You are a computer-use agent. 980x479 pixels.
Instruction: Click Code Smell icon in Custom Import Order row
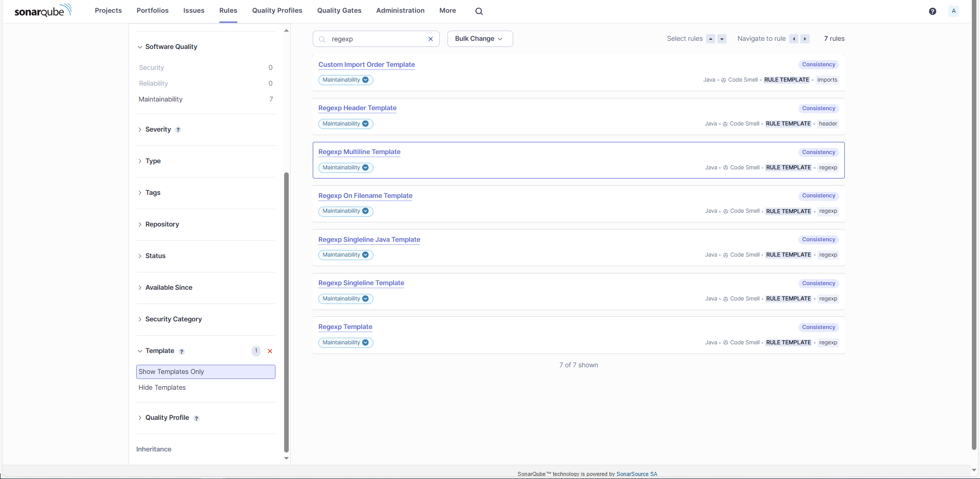tap(723, 80)
